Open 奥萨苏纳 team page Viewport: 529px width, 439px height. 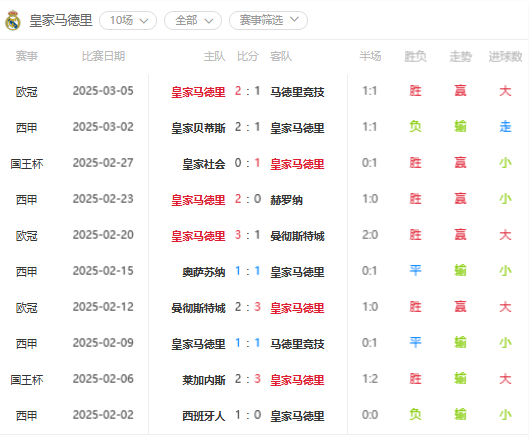[204, 272]
